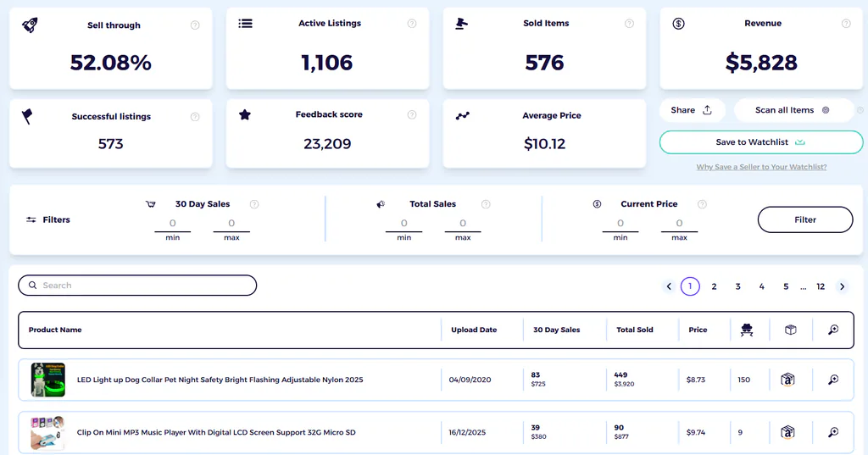Open the Total Sales filter help icon
This screenshot has width=868, height=455.
[486, 204]
